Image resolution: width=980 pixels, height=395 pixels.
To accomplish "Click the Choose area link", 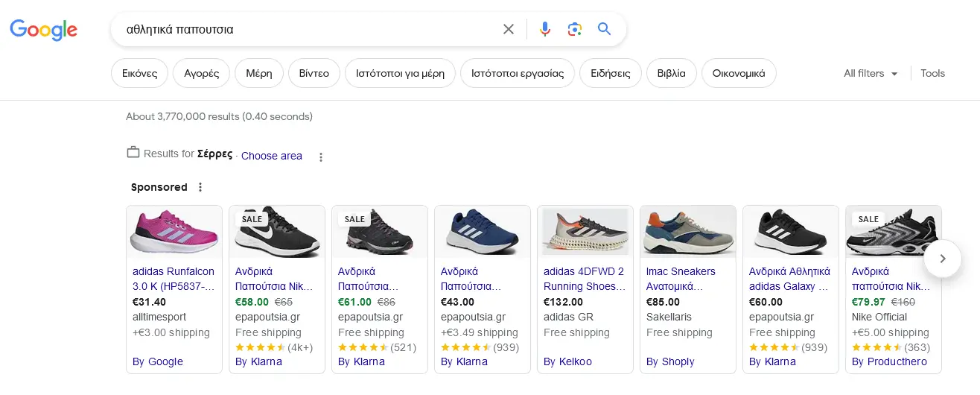I will (272, 156).
